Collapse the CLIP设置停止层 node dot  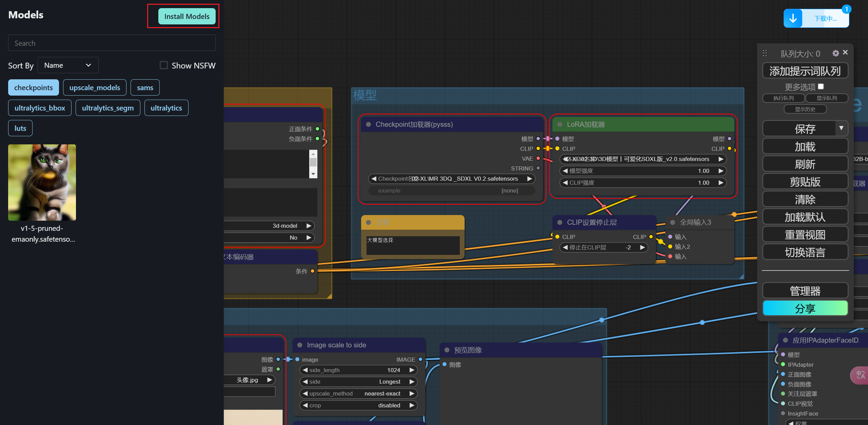click(x=560, y=222)
